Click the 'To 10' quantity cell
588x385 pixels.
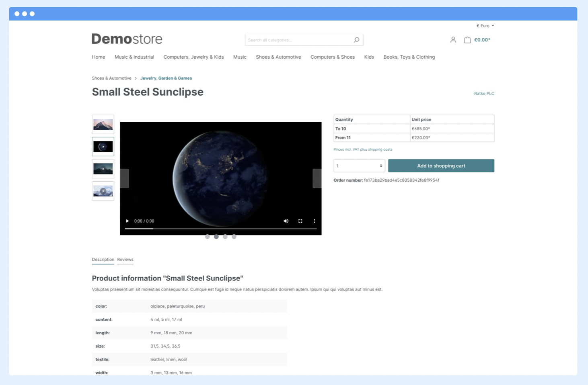click(x=372, y=129)
